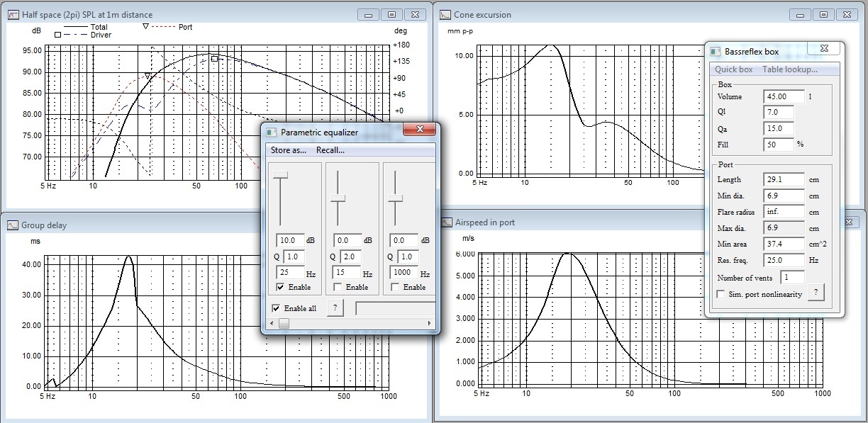Enable Sim. port nonlinearity checkbox

721,294
